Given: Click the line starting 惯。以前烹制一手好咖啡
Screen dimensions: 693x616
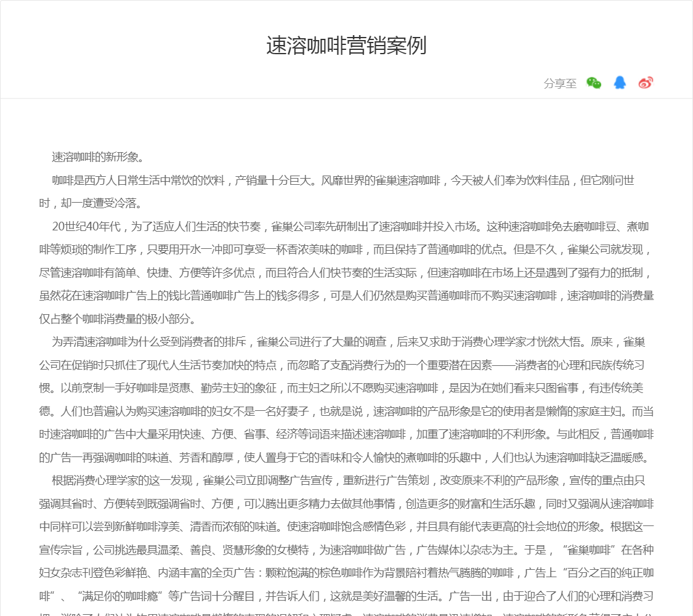Looking at the screenshot, I should coord(341,388).
